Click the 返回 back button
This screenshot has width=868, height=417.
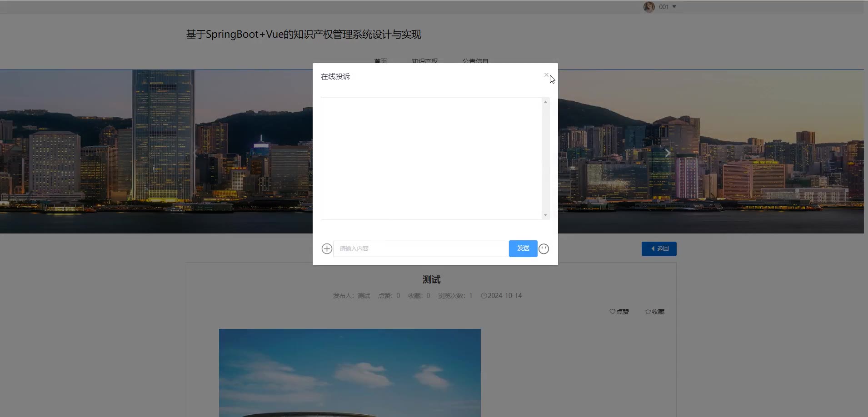[x=658, y=248]
